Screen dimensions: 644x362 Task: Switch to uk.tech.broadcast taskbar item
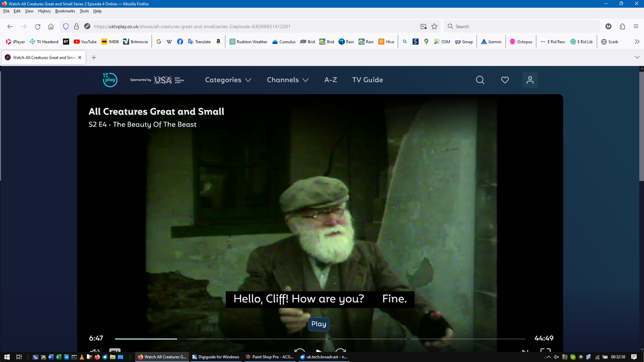(x=324, y=357)
